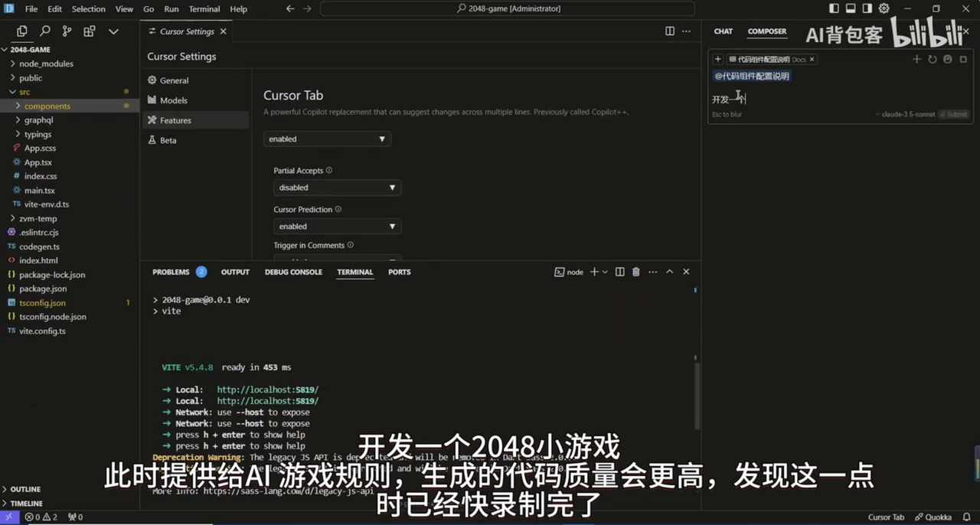The height and width of the screenshot is (525, 980).
Task: Open Cursor Tab enabled dropdown
Action: click(x=327, y=139)
